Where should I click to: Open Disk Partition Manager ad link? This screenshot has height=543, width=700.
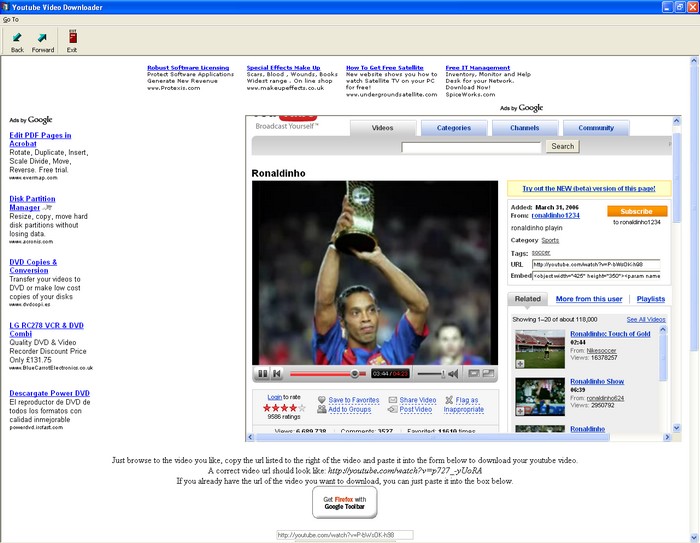pyautogui.click(x=32, y=203)
